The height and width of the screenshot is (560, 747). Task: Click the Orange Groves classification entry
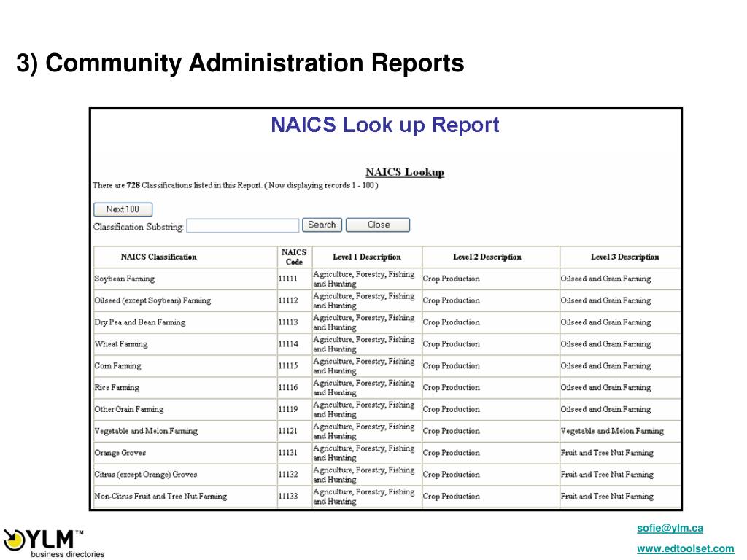point(120,453)
